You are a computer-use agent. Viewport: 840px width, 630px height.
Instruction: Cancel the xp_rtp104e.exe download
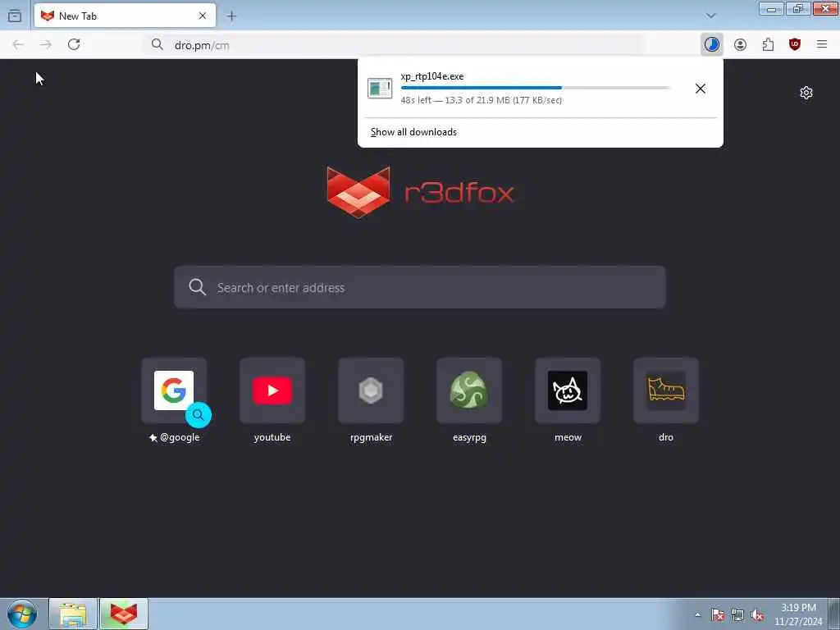tap(701, 89)
